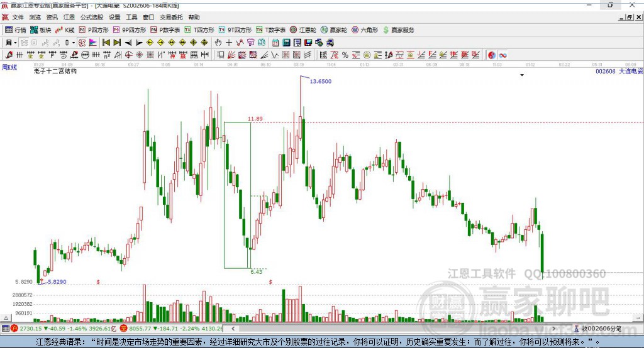Click the 11.89 price level label
This screenshot has height=348, width=644.
point(255,119)
